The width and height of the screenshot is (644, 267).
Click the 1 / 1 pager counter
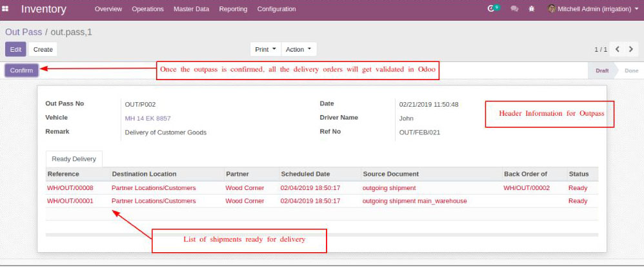coord(601,49)
